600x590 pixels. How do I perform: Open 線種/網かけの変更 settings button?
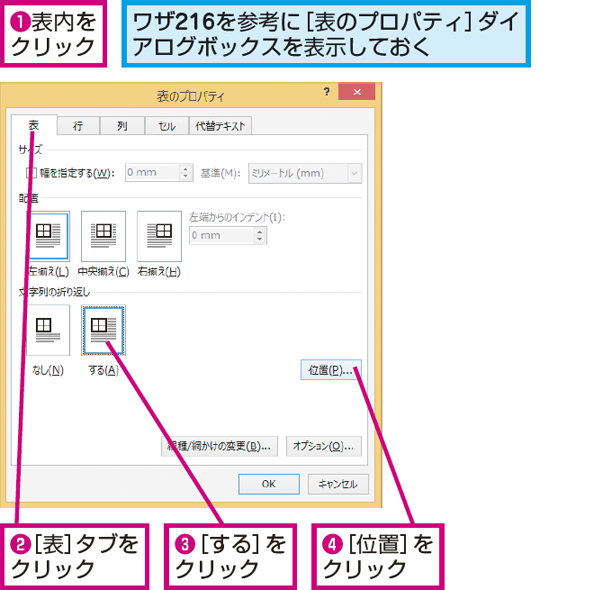pos(219,446)
